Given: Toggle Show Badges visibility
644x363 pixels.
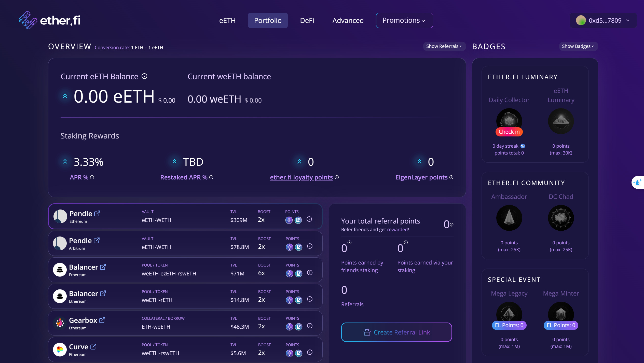Looking at the screenshot, I should coord(578,46).
